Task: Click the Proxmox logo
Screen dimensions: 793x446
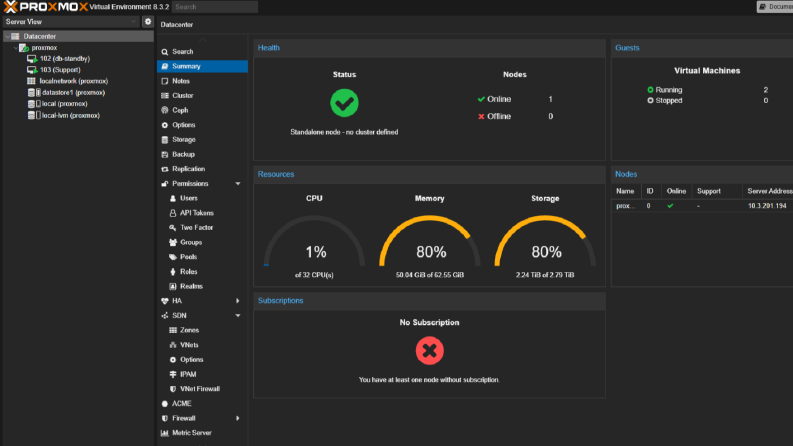Action: pyautogui.click(x=46, y=7)
